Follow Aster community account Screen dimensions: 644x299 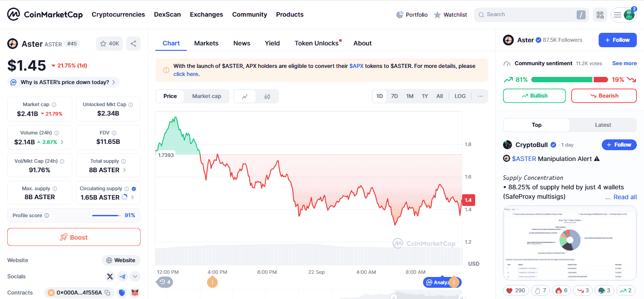tap(618, 40)
